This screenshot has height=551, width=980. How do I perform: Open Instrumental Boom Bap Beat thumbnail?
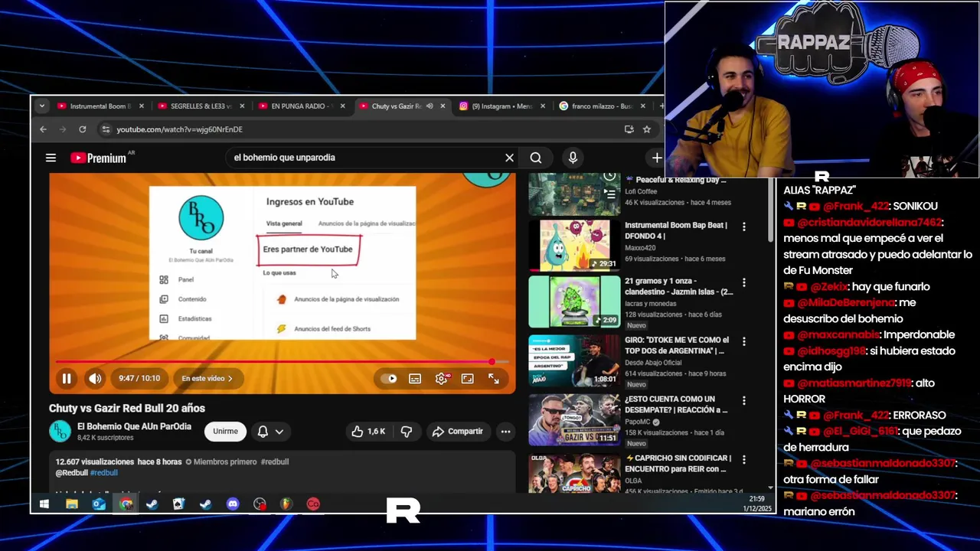tap(574, 246)
